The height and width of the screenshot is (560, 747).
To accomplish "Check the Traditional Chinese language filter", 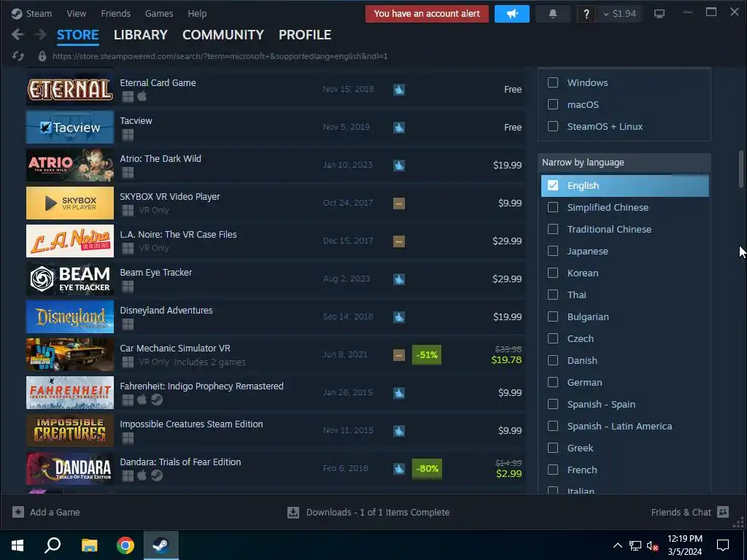I will [553, 229].
